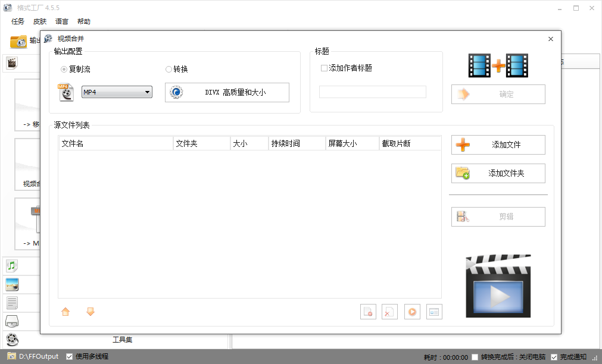Viewport: 602px width, 364px height.
Task: Open DIVX 高质量和大小 quality settings
Action: (x=227, y=92)
